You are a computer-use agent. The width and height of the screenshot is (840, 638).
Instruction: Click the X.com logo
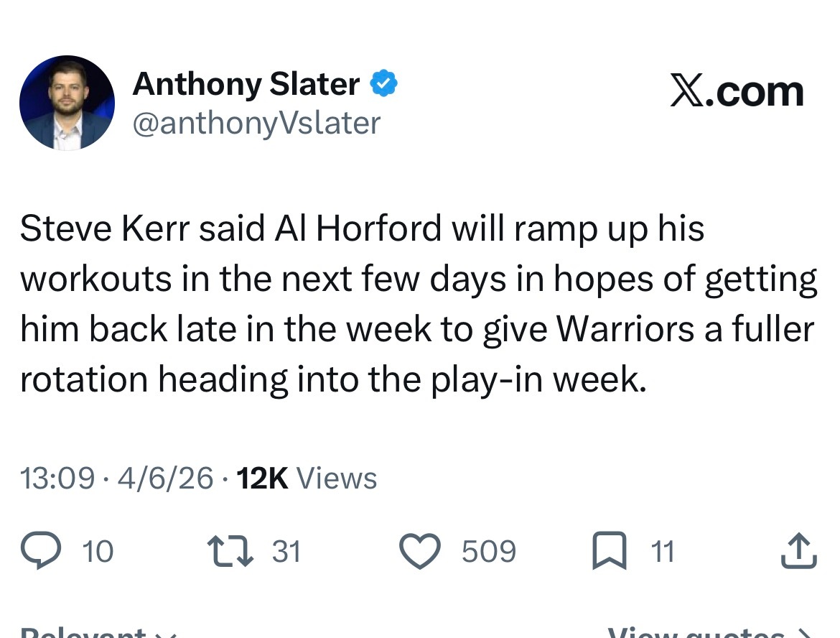point(737,92)
